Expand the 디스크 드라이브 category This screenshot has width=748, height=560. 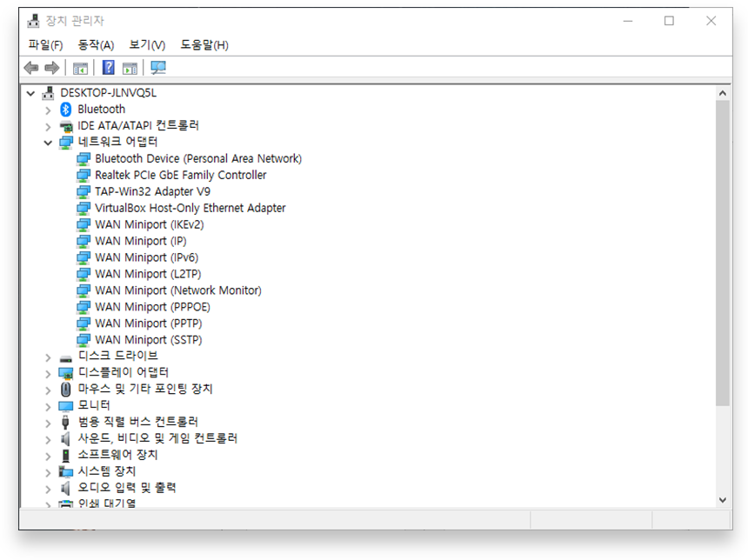[x=48, y=357]
